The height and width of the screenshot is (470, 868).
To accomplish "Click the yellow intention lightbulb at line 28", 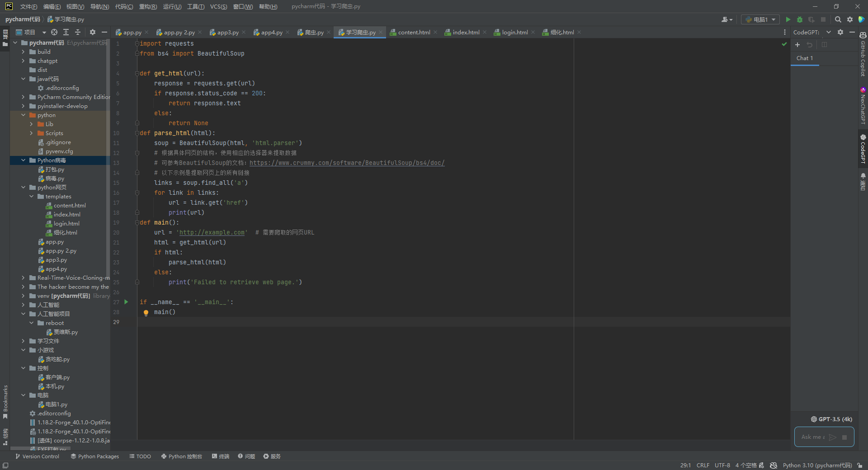I will 146,312.
